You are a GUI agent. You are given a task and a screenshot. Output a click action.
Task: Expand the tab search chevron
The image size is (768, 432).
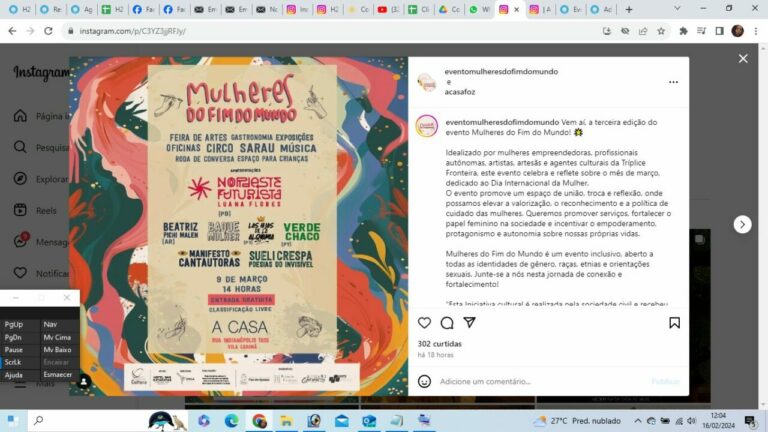click(677, 9)
